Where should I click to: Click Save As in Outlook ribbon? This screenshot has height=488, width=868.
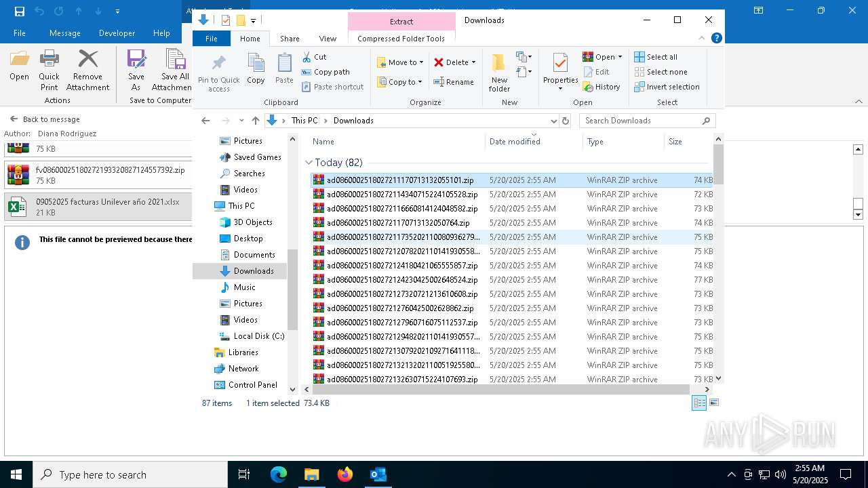click(x=136, y=70)
